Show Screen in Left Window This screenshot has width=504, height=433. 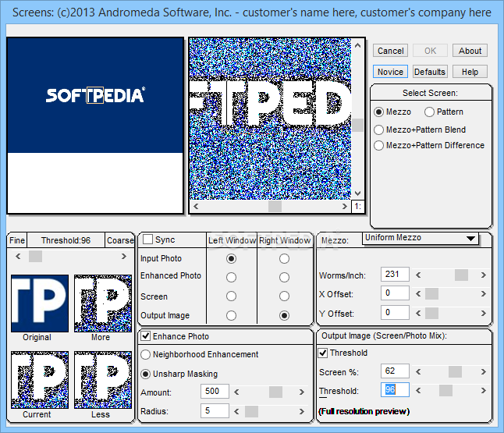click(x=231, y=296)
